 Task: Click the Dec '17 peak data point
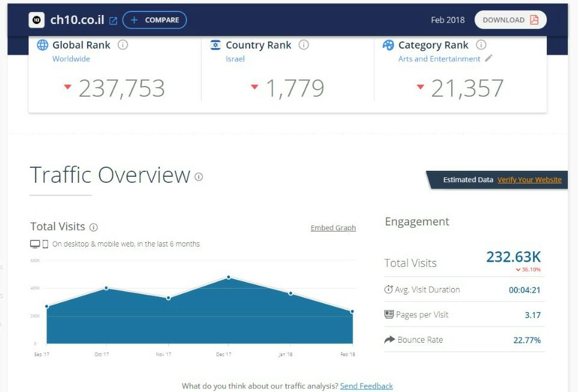229,277
